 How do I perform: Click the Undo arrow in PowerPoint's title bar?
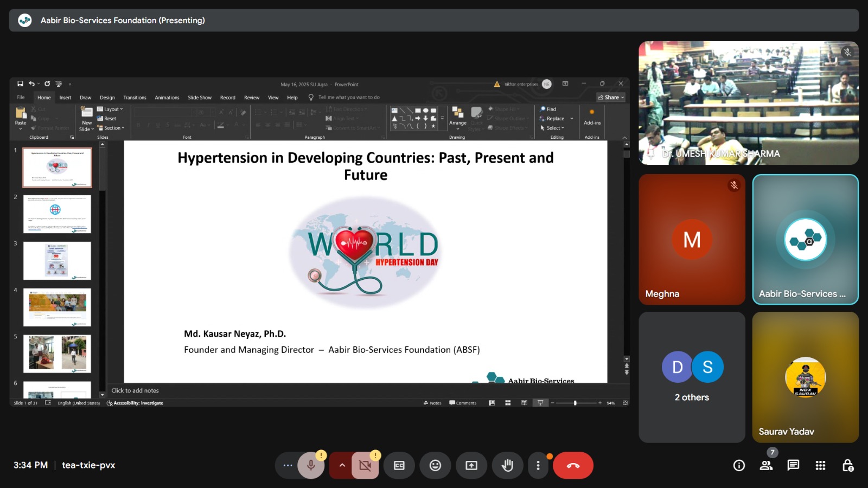(31, 84)
